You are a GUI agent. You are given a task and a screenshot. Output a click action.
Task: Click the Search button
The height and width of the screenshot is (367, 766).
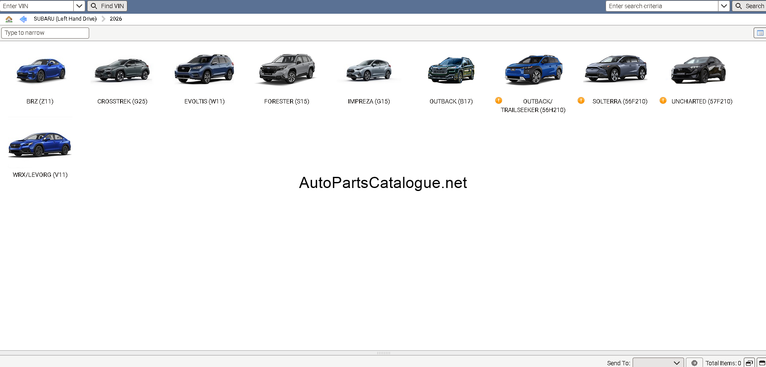pyautogui.click(x=749, y=6)
